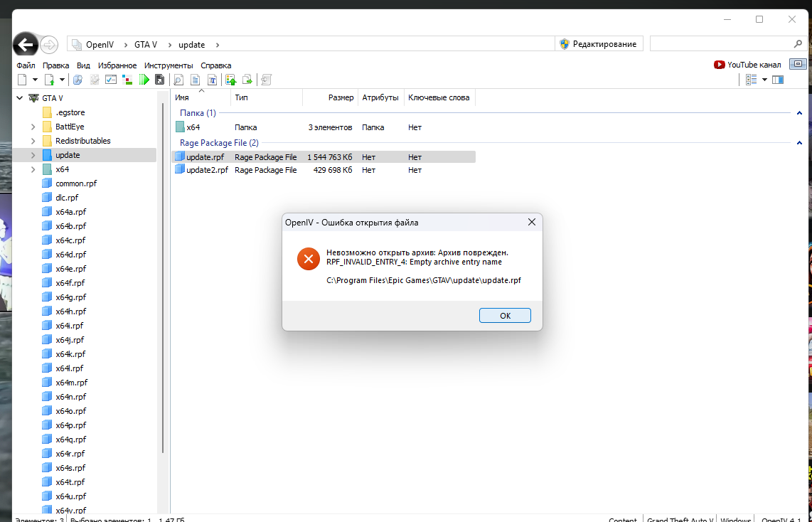Toggle the full-screen mode button near YouTube link
The image size is (812, 522).
tap(798, 64)
